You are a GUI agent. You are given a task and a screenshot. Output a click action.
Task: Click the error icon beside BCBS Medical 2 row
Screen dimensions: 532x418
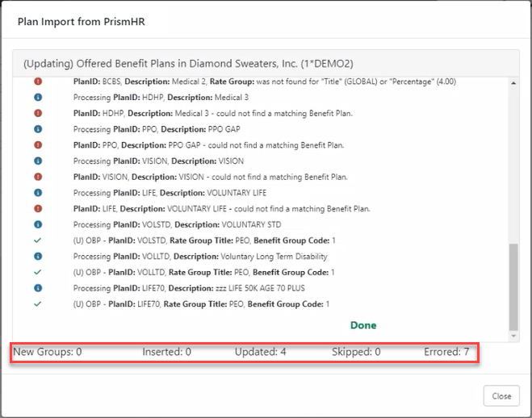[38, 82]
